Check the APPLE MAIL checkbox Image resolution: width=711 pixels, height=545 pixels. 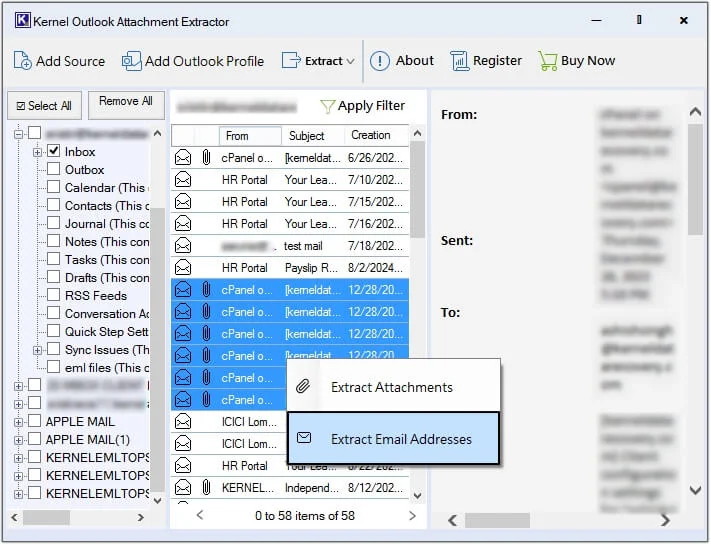click(35, 421)
